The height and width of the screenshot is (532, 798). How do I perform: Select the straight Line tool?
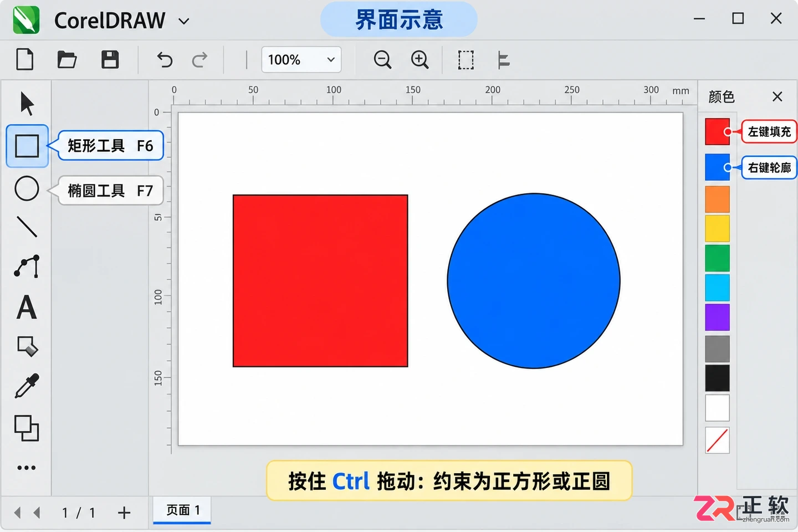pos(27,227)
